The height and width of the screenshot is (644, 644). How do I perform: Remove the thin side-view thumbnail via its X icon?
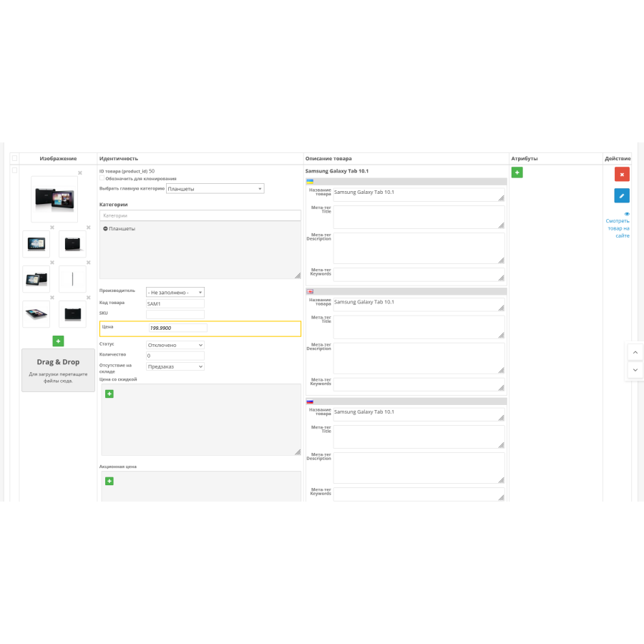click(x=88, y=263)
